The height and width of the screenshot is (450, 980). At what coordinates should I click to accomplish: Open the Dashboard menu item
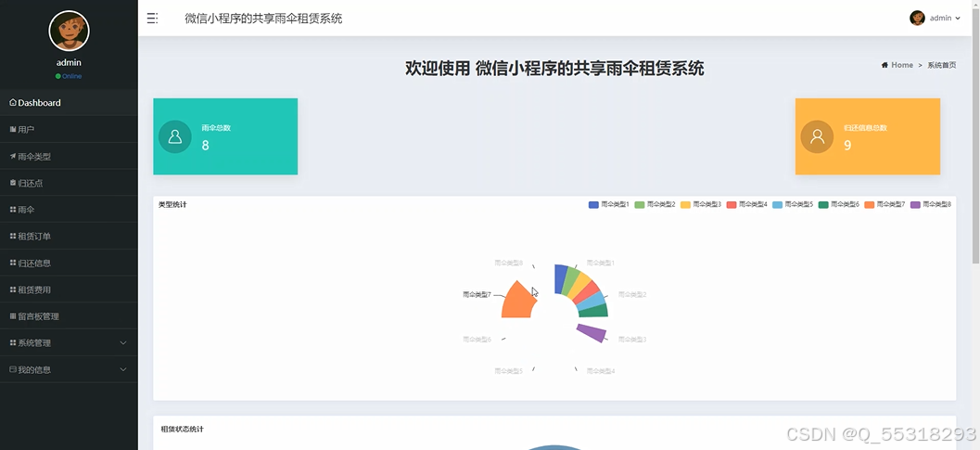(x=69, y=103)
